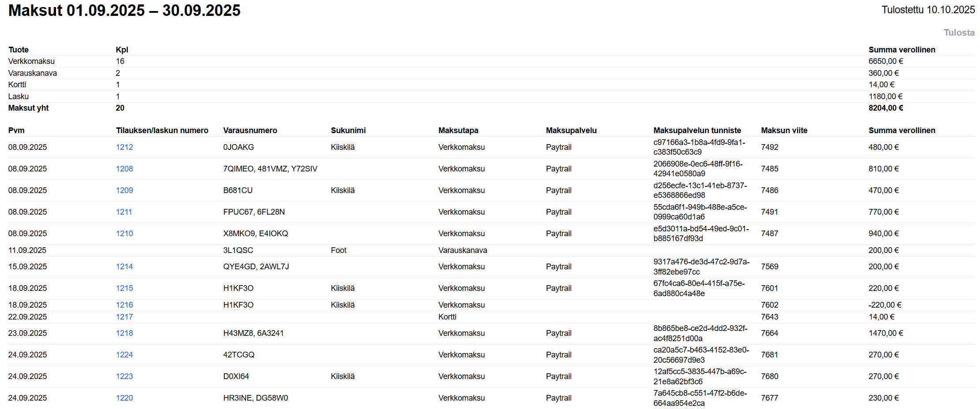Click the Tulosta print link

pos(959,33)
